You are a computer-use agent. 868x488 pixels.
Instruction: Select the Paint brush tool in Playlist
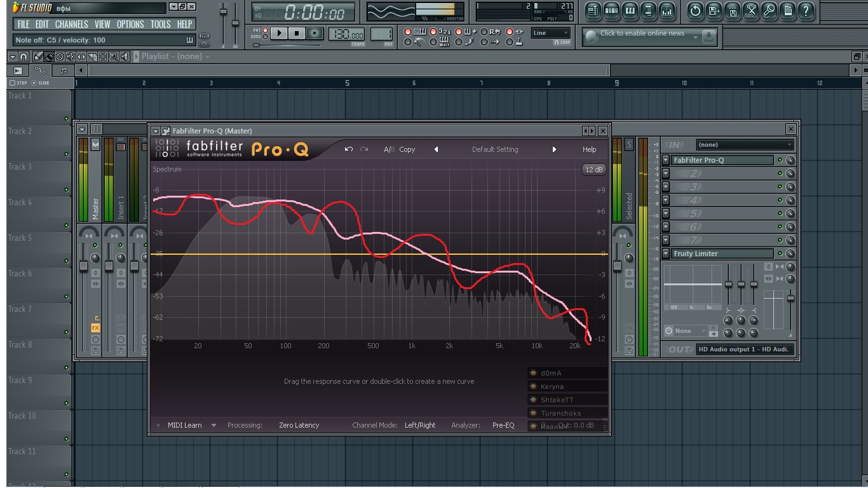pyautogui.click(x=49, y=57)
